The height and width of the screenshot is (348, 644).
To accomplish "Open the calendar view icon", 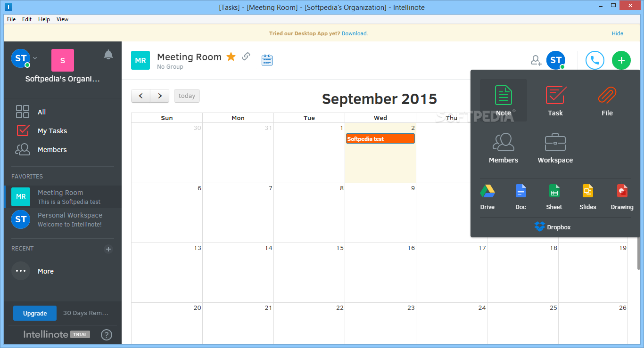I will click(x=267, y=60).
